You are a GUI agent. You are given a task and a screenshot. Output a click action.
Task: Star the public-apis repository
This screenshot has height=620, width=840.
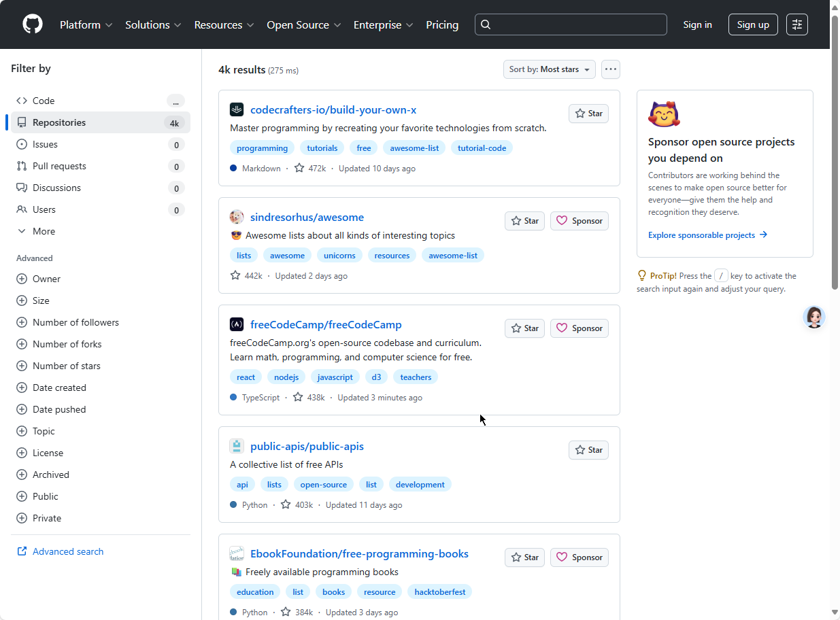pos(588,450)
